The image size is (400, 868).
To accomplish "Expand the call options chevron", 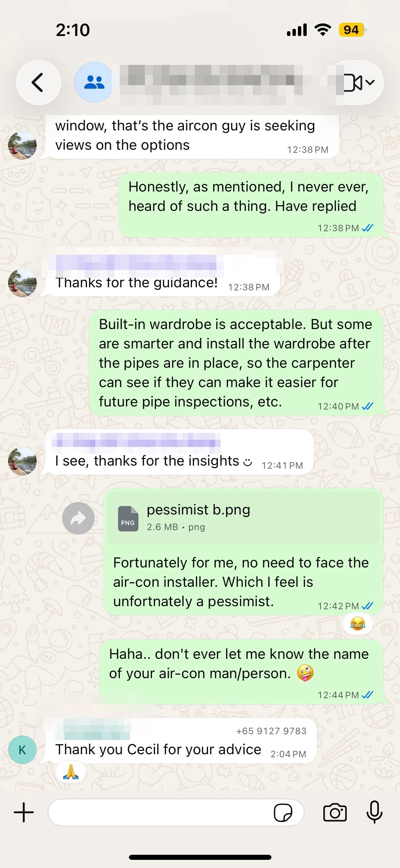I will point(370,82).
